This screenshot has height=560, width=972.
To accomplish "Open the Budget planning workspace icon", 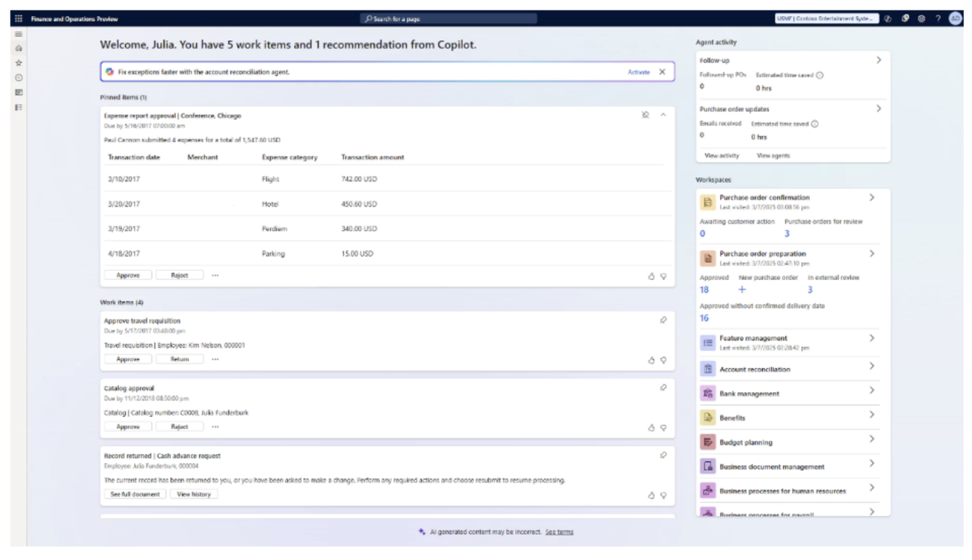I will tap(706, 442).
